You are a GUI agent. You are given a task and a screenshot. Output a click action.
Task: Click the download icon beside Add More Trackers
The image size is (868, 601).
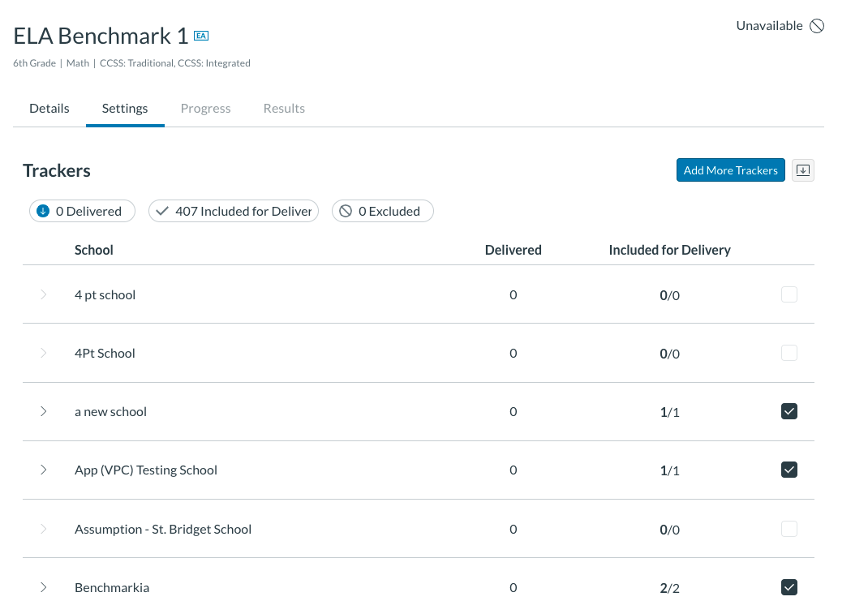pyautogui.click(x=802, y=170)
